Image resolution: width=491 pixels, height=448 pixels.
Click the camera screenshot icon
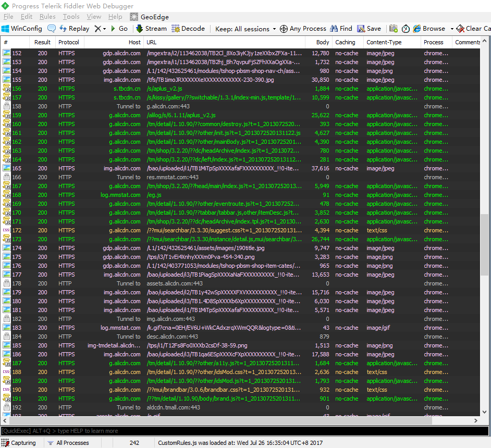(x=394, y=29)
